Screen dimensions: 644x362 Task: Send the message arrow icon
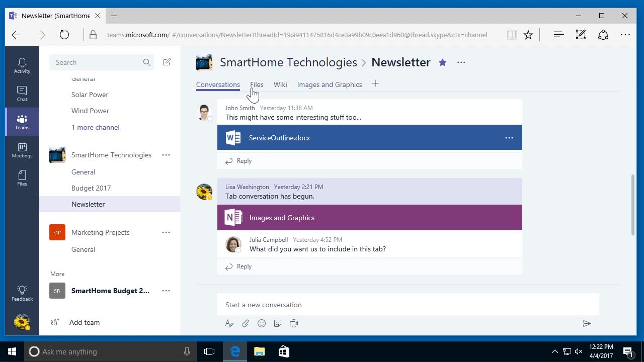point(587,323)
